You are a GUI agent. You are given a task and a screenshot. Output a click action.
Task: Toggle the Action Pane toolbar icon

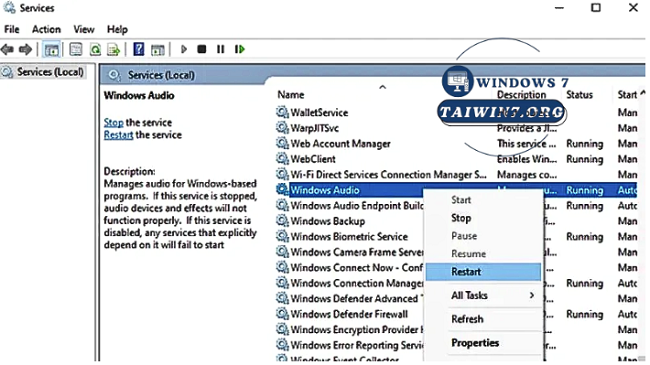coord(158,50)
